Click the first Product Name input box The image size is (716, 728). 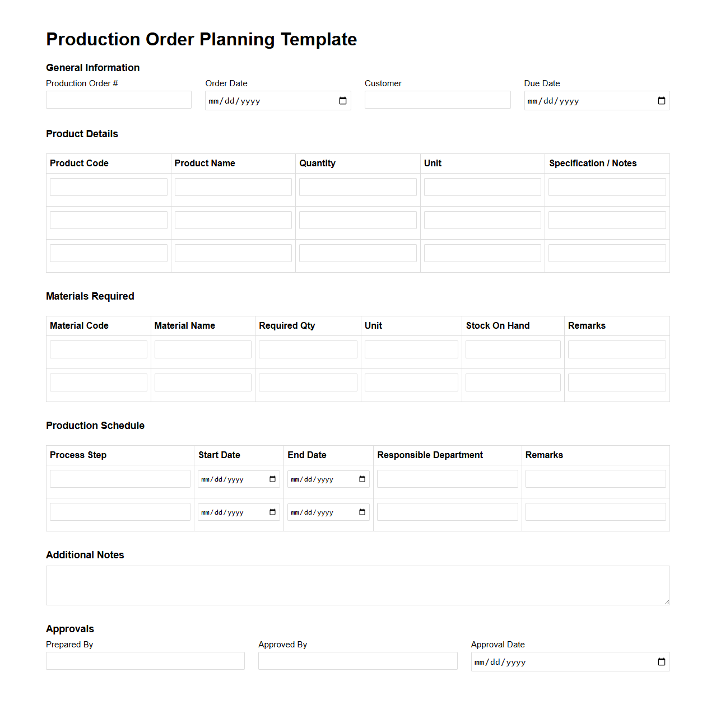click(x=233, y=186)
